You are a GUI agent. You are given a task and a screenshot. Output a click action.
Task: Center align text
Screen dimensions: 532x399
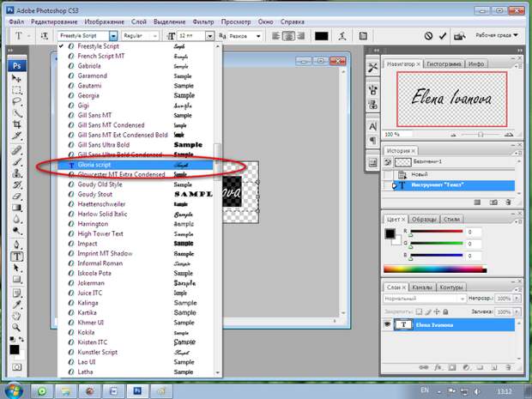coord(288,36)
